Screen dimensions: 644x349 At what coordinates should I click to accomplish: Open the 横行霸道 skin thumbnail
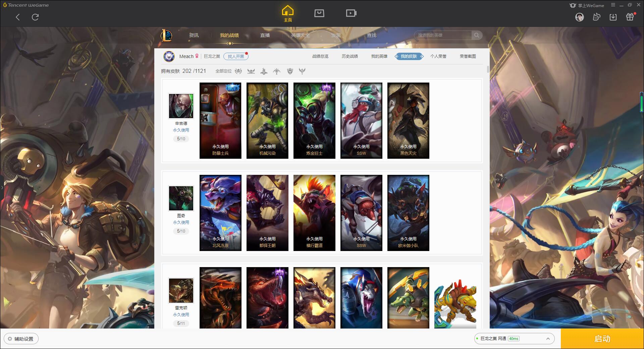(314, 213)
